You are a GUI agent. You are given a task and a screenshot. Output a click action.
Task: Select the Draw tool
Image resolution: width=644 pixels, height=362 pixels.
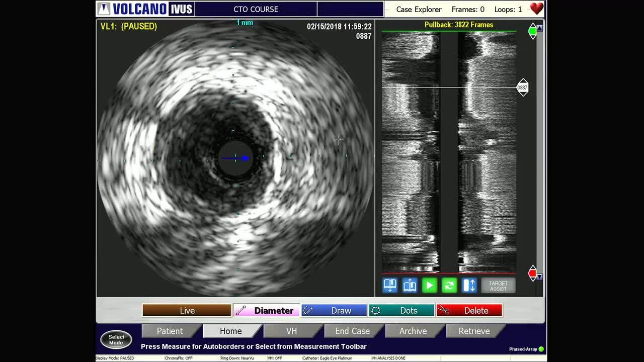click(334, 310)
